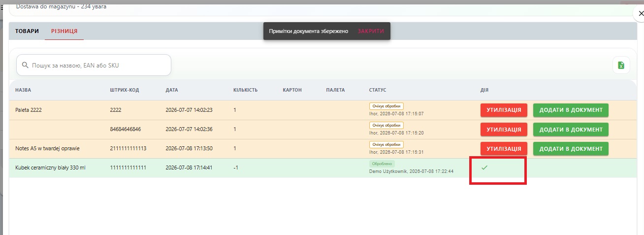
Task: Click the Оброблено status badge
Action: tap(382, 164)
